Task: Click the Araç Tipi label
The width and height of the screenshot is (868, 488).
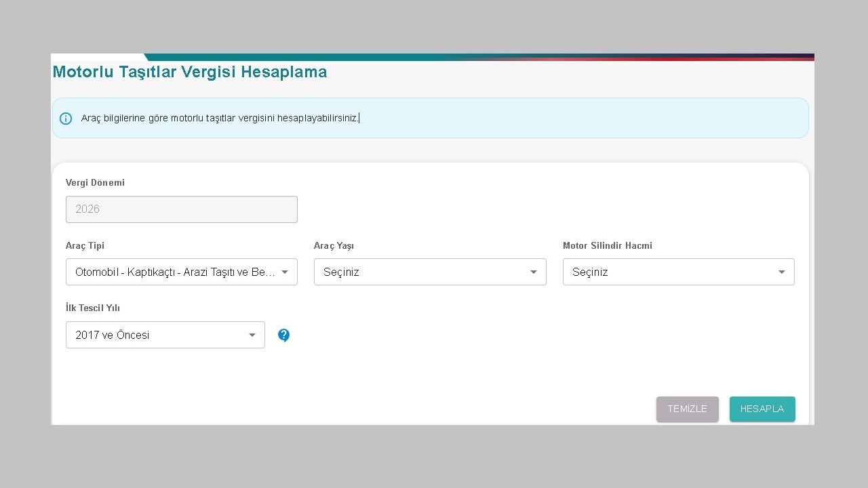Action: [x=85, y=246]
